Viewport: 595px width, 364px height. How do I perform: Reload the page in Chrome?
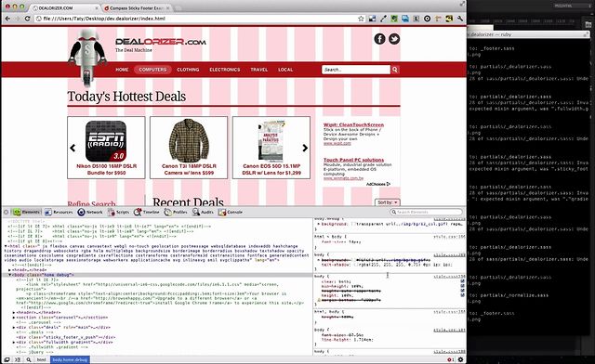click(27, 19)
